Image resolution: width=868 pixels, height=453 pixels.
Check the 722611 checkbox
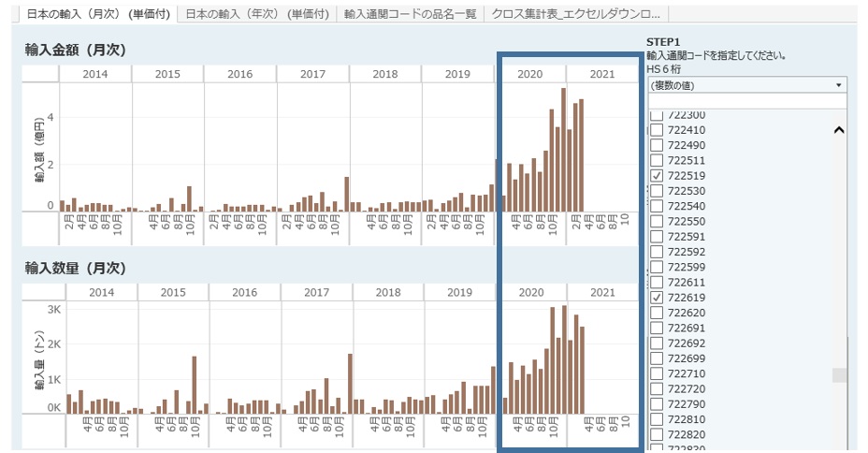click(x=657, y=283)
